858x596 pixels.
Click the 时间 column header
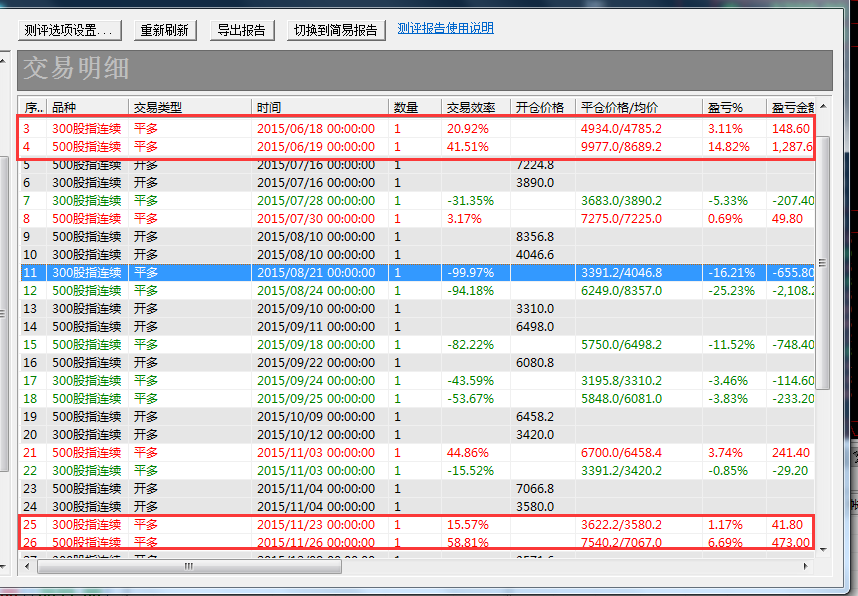(320, 107)
